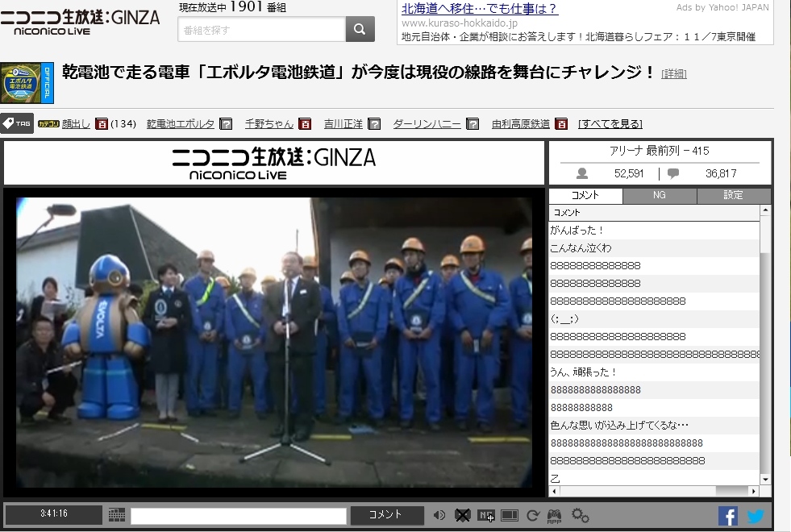The width and height of the screenshot is (791, 532).
Task: Click the question icon beside 吉川正洋
Action: [x=374, y=124]
